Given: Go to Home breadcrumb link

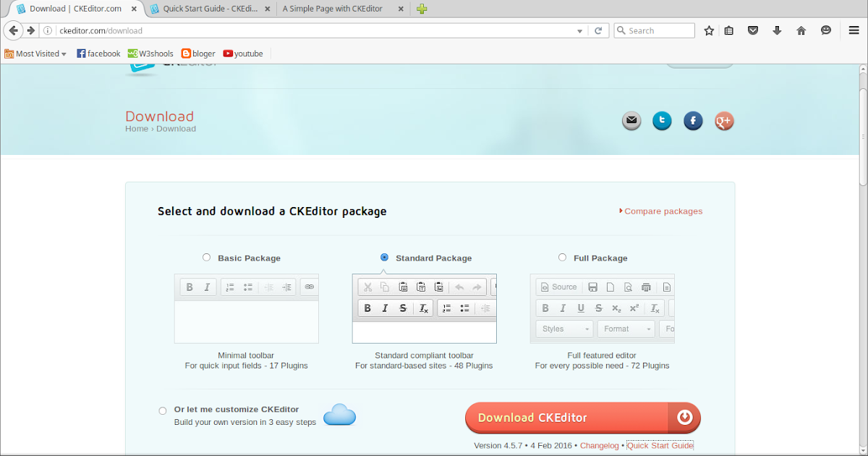Looking at the screenshot, I should click(137, 129).
